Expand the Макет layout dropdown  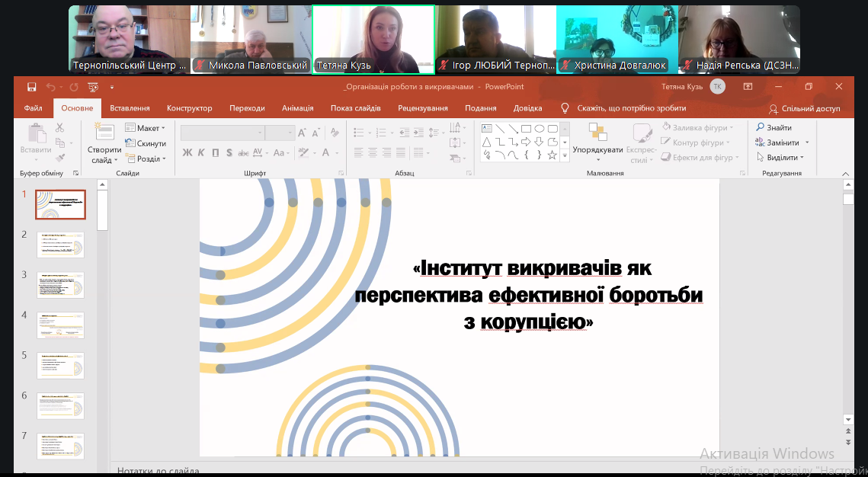tap(146, 128)
